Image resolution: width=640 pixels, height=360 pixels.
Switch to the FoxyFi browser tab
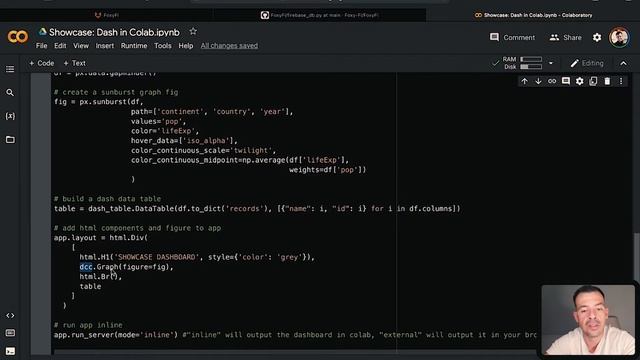click(x=107, y=15)
